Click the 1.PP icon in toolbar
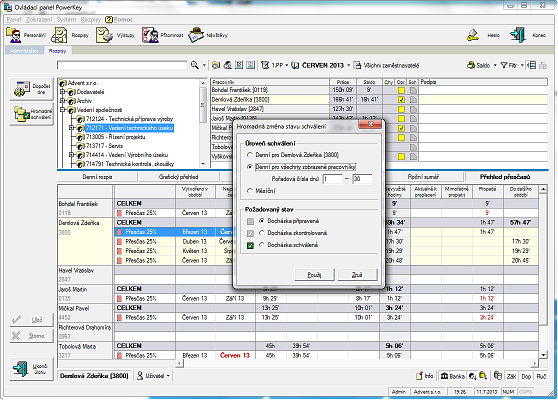The width and height of the screenshot is (558, 400). (x=265, y=65)
